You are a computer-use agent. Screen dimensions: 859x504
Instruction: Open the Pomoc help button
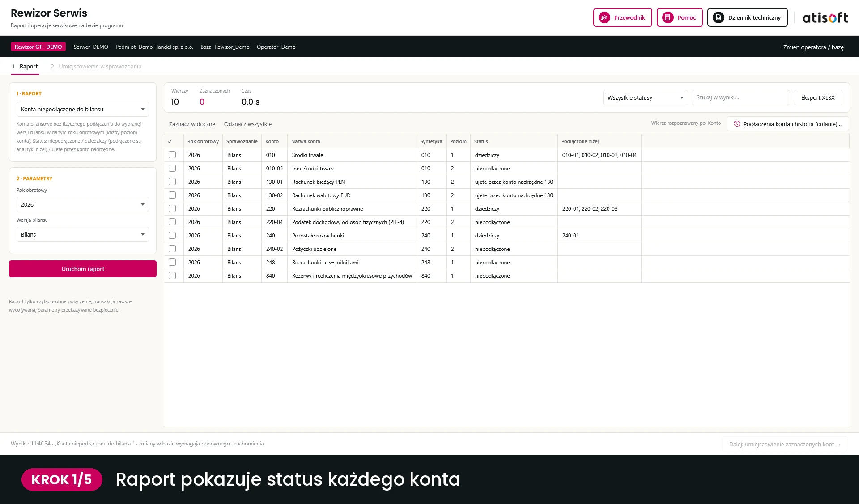coord(680,17)
